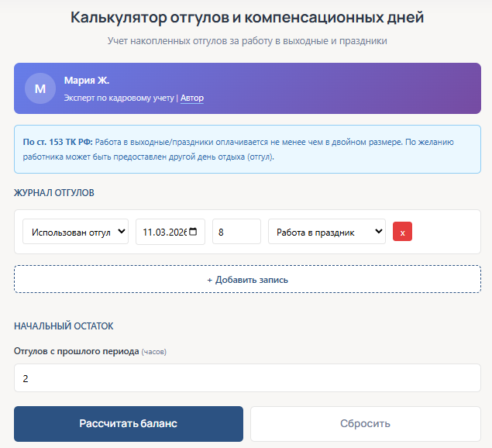The image size is (492, 448).
Task: Expand the "Использован отгул" record type dropdown
Action: point(75,232)
